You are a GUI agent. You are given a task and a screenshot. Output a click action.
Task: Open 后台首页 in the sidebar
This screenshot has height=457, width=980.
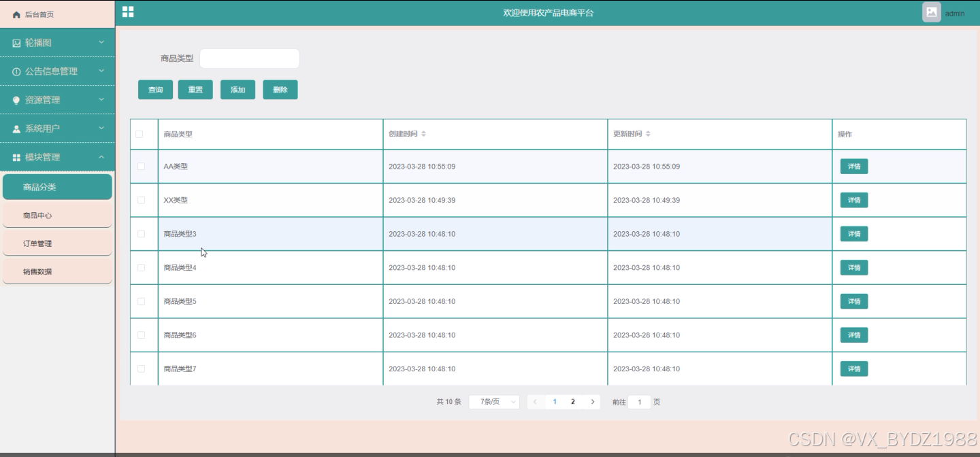[57, 14]
